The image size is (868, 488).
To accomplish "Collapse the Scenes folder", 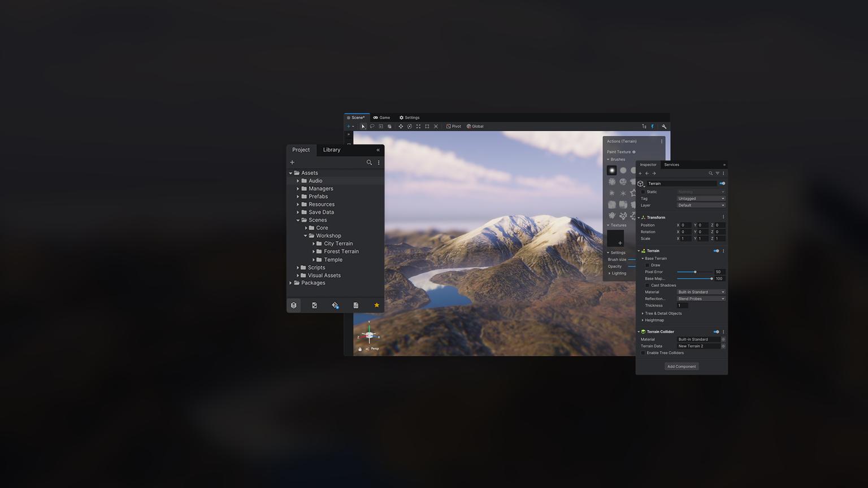I will pyautogui.click(x=298, y=220).
